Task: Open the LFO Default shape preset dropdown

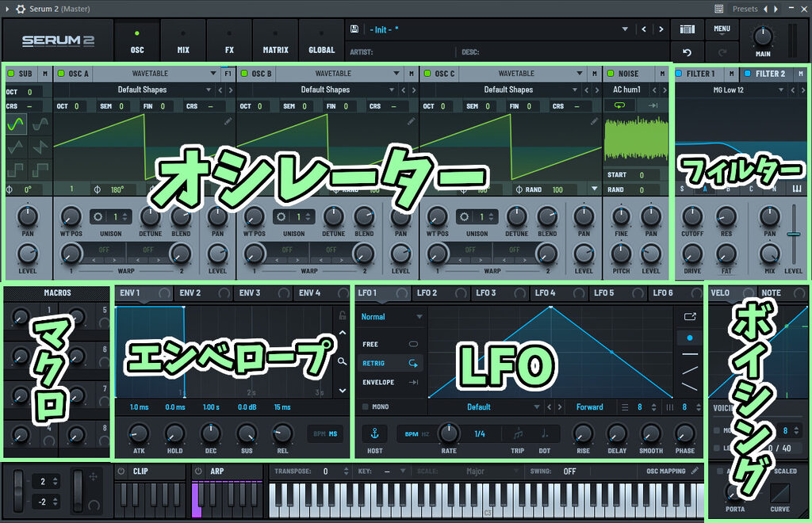Action: pos(485,407)
